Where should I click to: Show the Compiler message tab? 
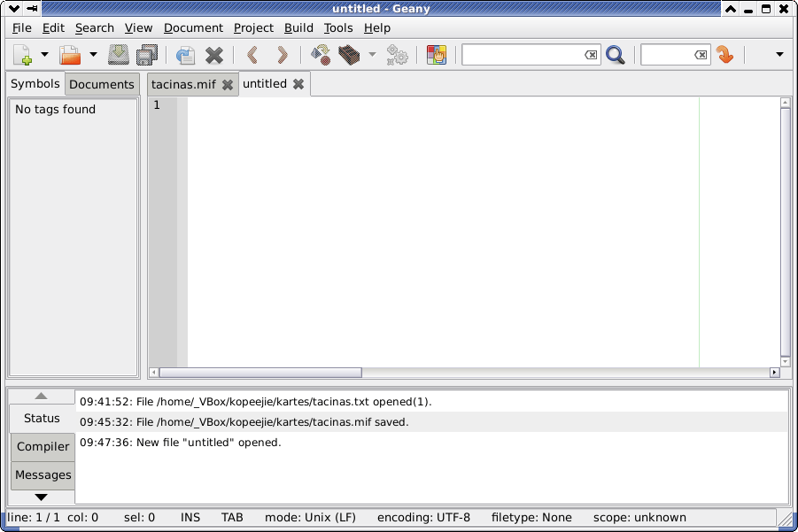(43, 446)
